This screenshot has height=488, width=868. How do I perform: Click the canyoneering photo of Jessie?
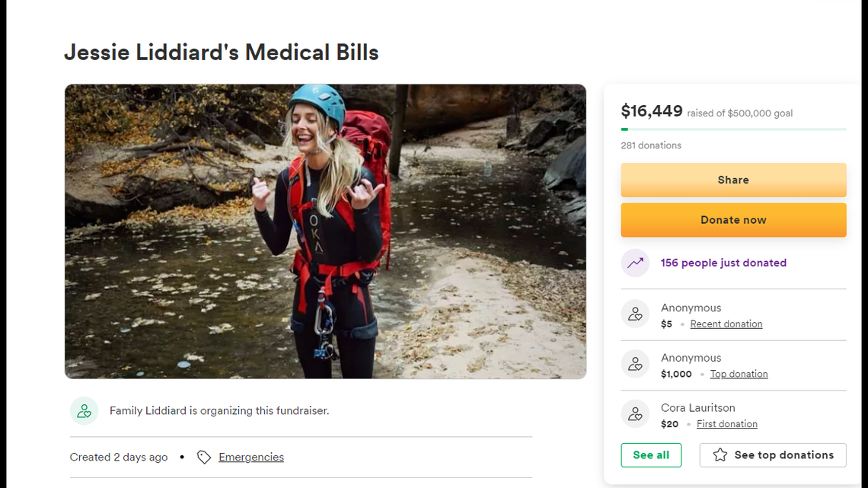click(x=325, y=231)
